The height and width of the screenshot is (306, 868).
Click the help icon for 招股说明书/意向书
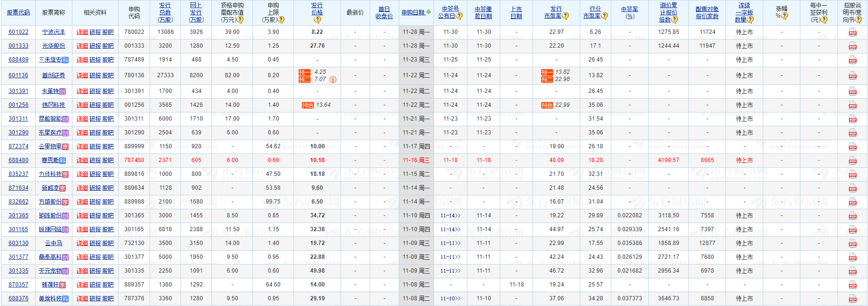858,20
